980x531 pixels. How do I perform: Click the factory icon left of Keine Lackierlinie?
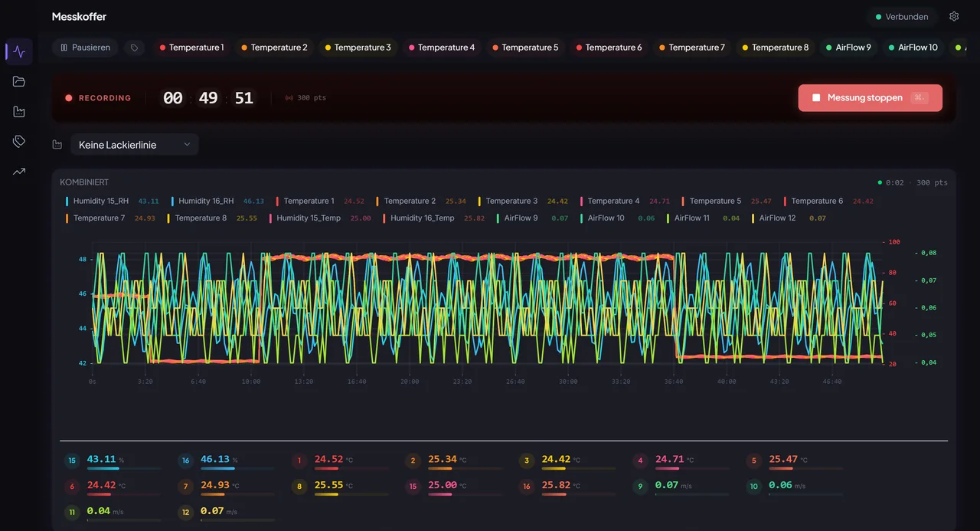pyautogui.click(x=57, y=145)
